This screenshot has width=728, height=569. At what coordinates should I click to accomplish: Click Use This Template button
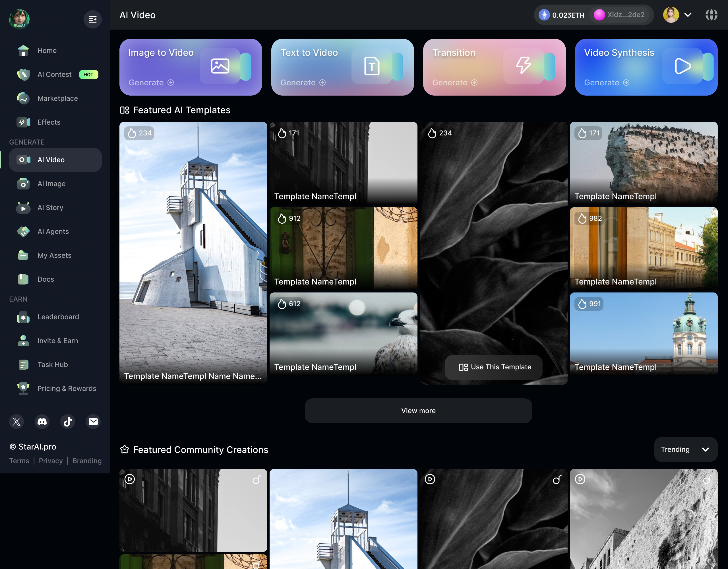[493, 367]
